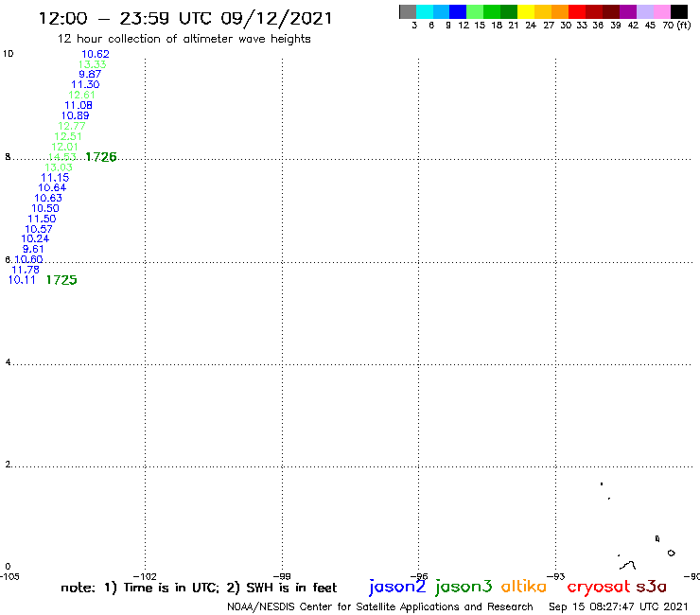
Task: Click the wave height value 13.33
Action: [x=93, y=64]
